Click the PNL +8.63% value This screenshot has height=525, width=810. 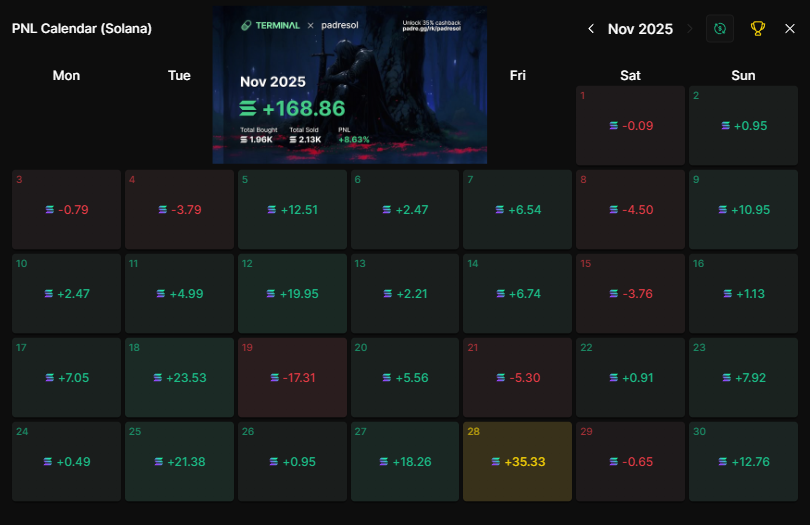[x=354, y=140]
